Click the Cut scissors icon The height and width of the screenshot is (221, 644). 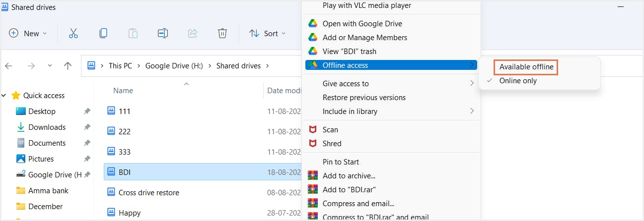73,33
